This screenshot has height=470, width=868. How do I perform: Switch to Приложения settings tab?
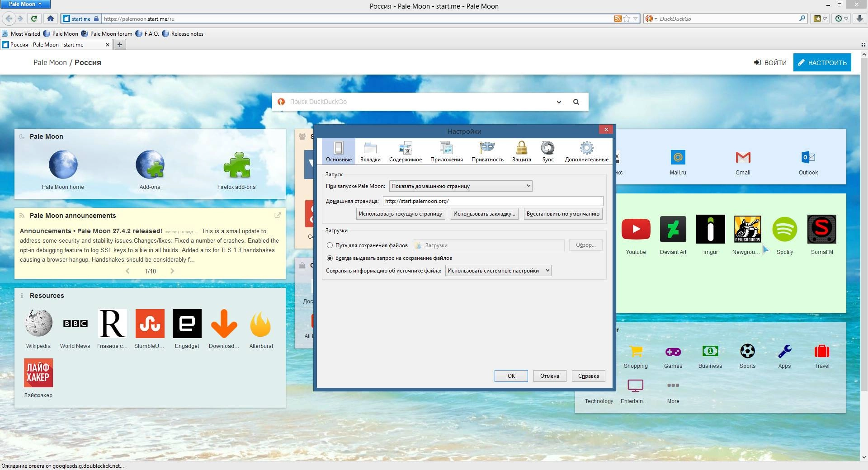click(447, 151)
